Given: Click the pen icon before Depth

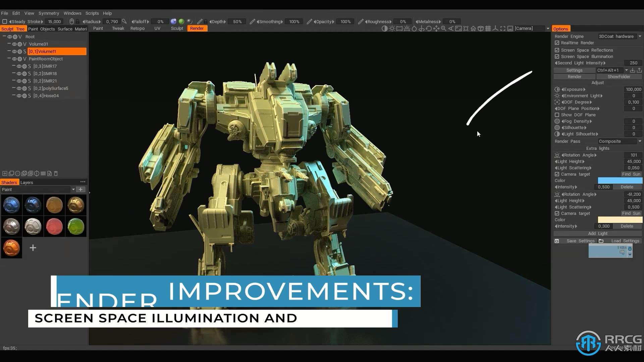Looking at the screenshot, I should pos(200,22).
